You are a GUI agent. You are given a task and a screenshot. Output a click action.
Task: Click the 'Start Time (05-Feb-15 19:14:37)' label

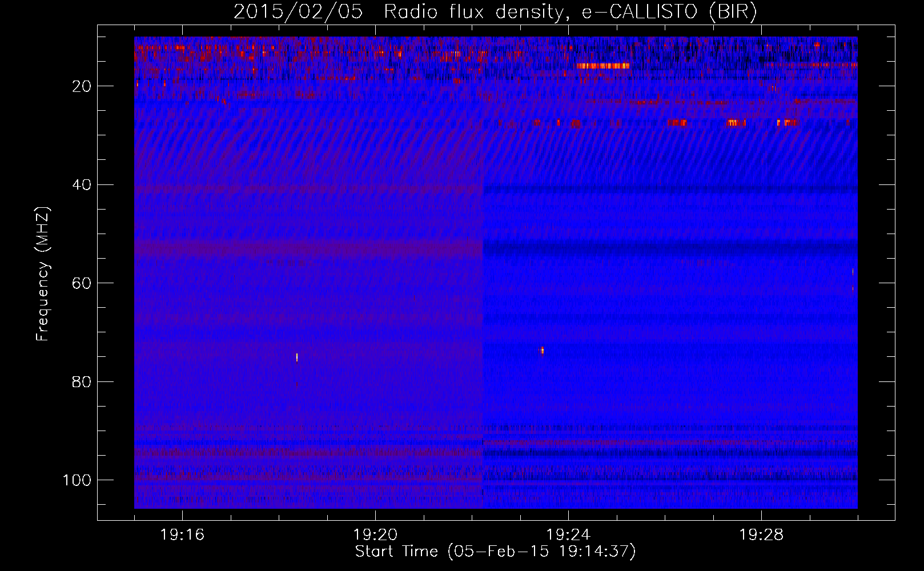[x=495, y=552]
